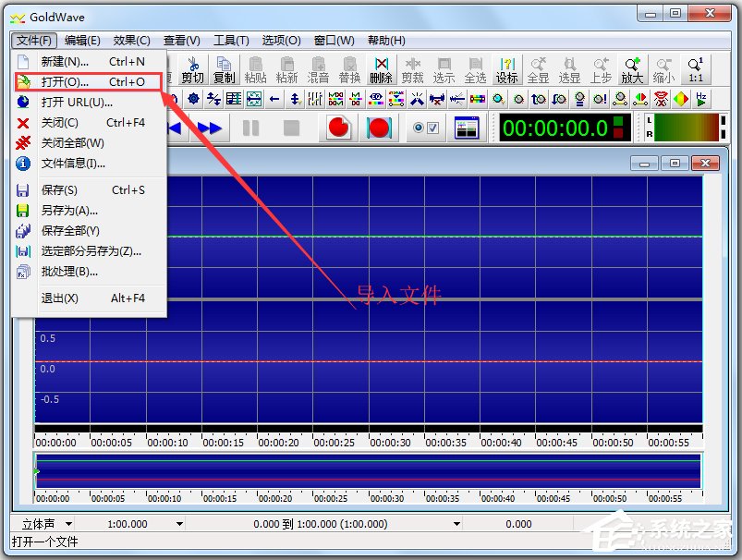Click the Record In Selection button
Viewport: 742px width, 560px height.
point(379,128)
